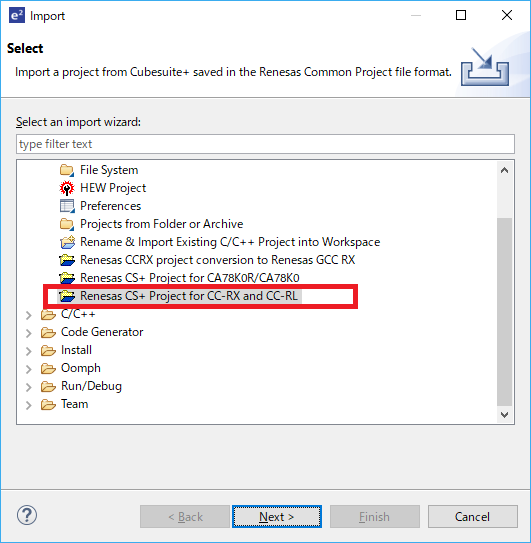Click the Run/Debug category folder icon
This screenshot has width=531, height=543.
click(48, 386)
